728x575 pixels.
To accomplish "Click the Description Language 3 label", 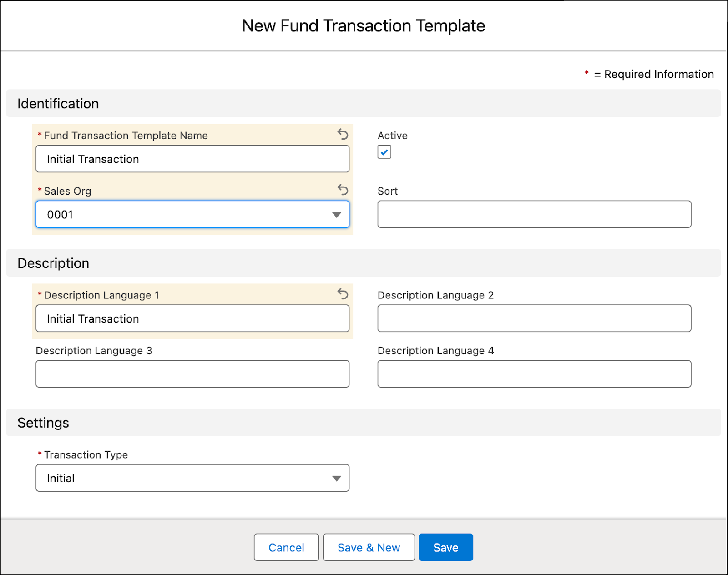I will 94,351.
